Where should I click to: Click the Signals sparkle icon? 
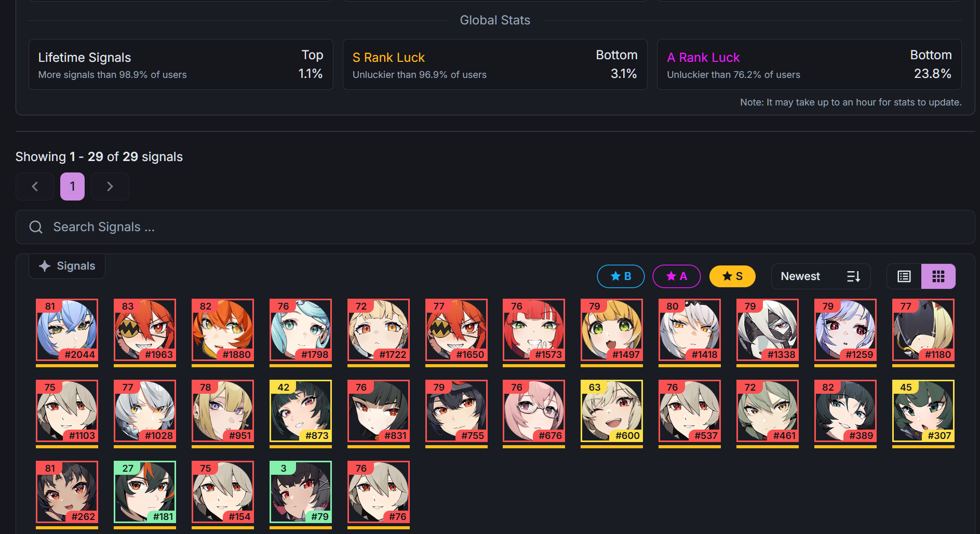[x=45, y=266]
